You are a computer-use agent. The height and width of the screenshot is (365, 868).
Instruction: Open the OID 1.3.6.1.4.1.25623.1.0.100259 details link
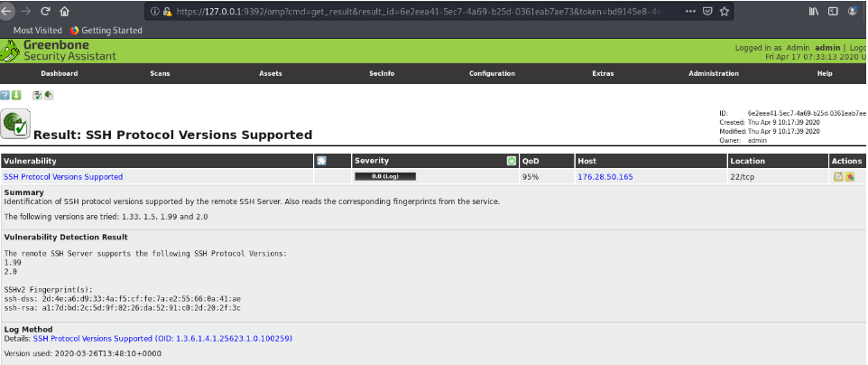point(162,339)
